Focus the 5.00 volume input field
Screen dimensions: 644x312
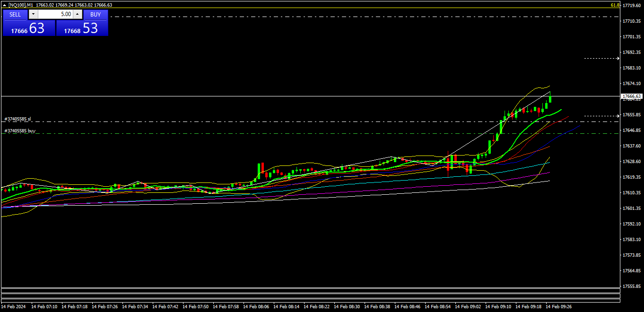click(55, 14)
